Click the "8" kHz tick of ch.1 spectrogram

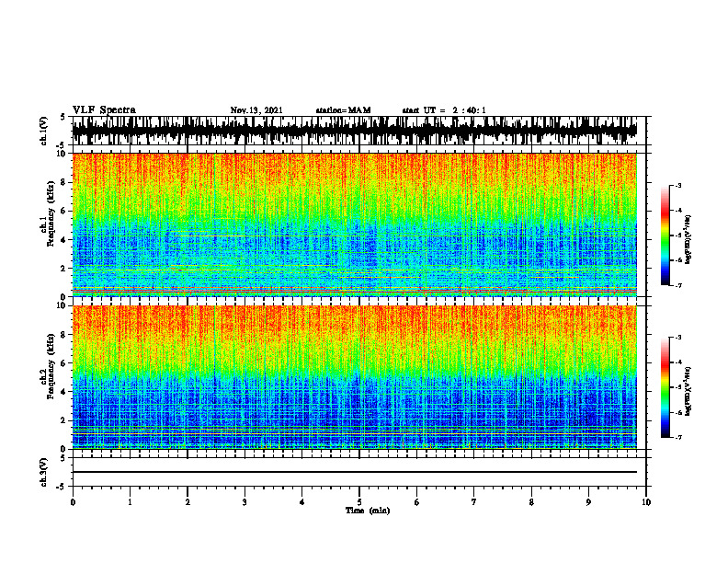pos(64,182)
